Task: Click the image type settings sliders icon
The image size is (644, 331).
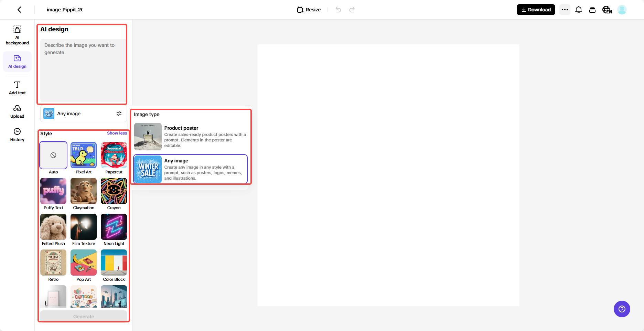Action: click(x=119, y=114)
